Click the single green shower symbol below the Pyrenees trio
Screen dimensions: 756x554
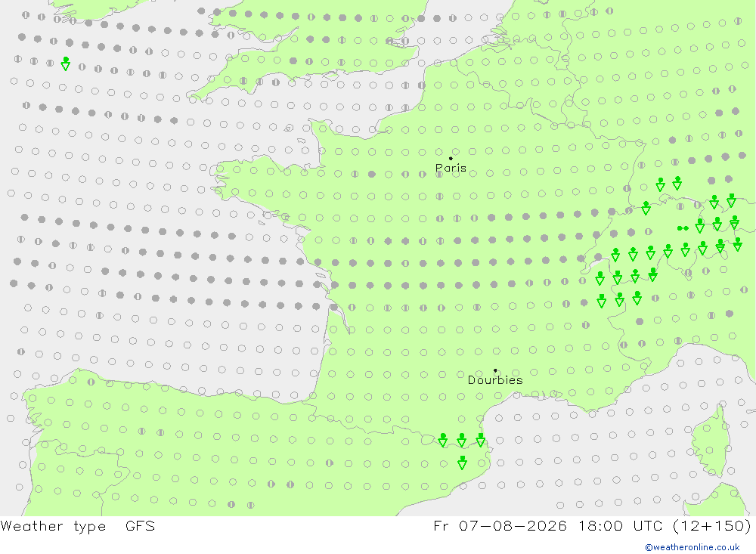tap(463, 463)
